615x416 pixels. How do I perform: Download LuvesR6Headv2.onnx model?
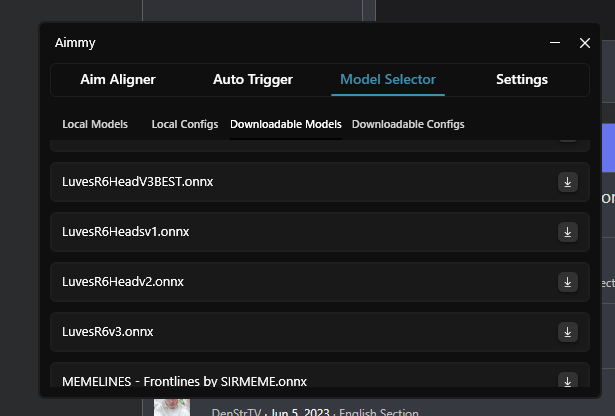(568, 282)
